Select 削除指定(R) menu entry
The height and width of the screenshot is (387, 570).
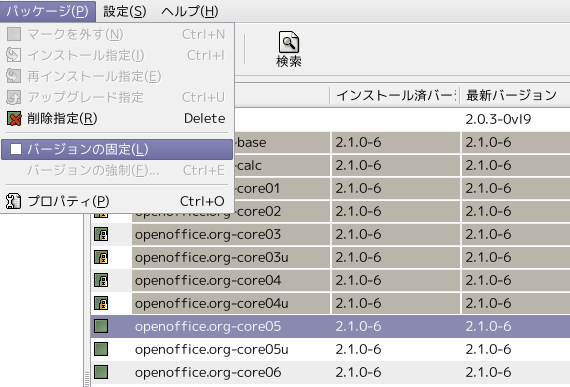(x=116, y=118)
